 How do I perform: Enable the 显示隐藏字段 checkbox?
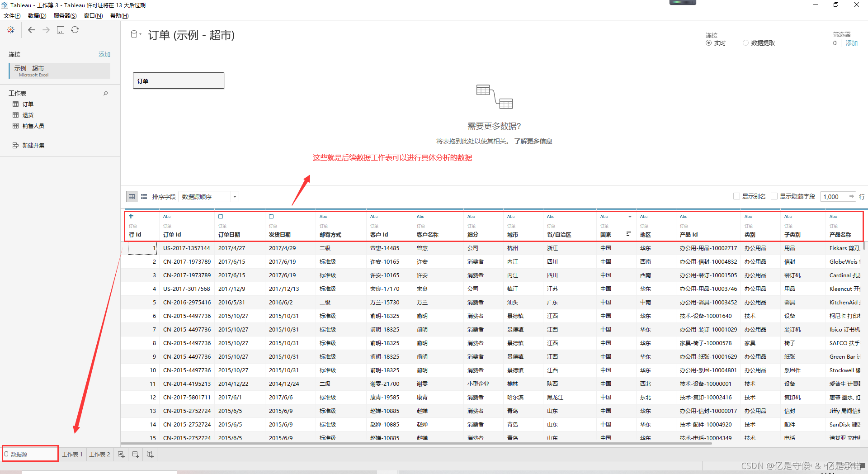774,196
